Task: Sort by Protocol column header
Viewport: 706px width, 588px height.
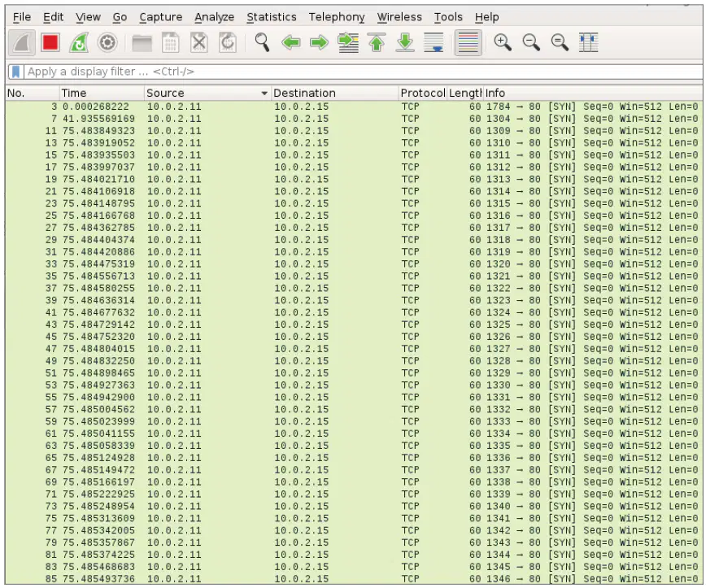Action: (x=423, y=94)
